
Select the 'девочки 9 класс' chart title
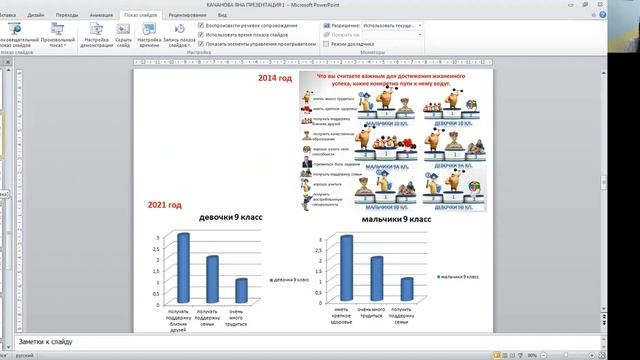click(x=230, y=218)
